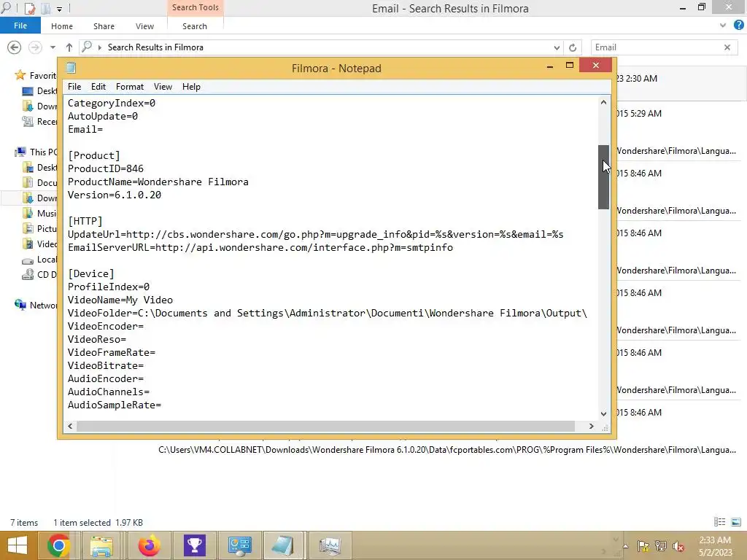Viewport: 747px width, 560px height.
Task: Open Notepad Format menu
Action: 130,87
